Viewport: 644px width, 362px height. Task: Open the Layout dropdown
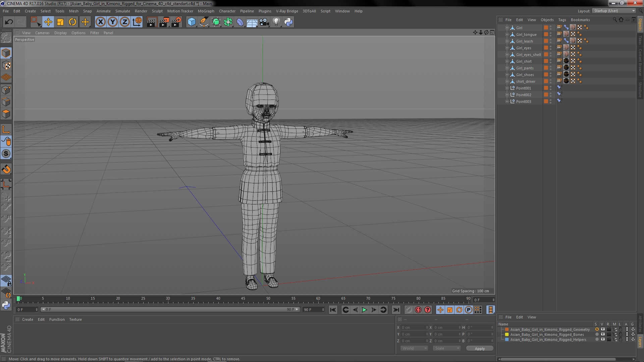[x=614, y=11]
